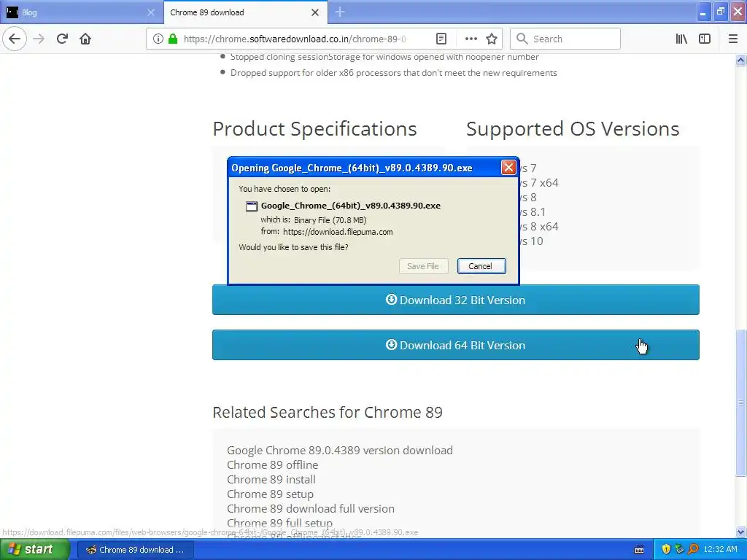
Task: Click 'Google Chrome 89.0.4389 version download' text
Action: click(340, 451)
